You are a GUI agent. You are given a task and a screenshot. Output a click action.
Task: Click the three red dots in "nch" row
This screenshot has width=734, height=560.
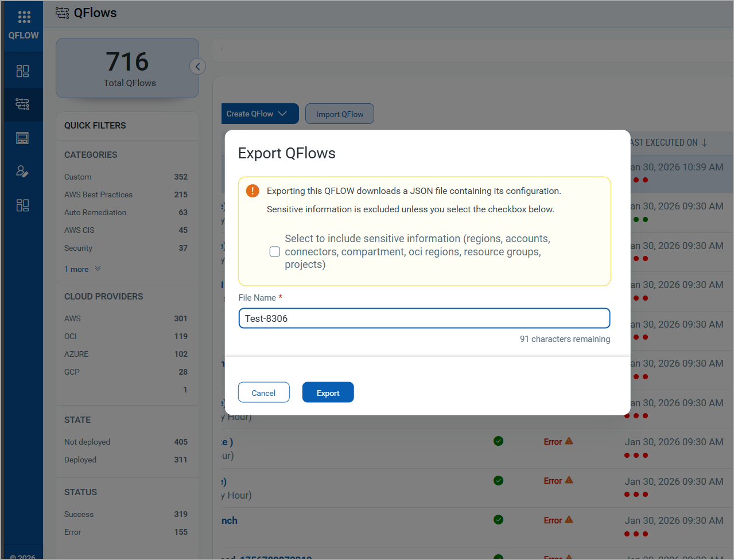(636, 534)
